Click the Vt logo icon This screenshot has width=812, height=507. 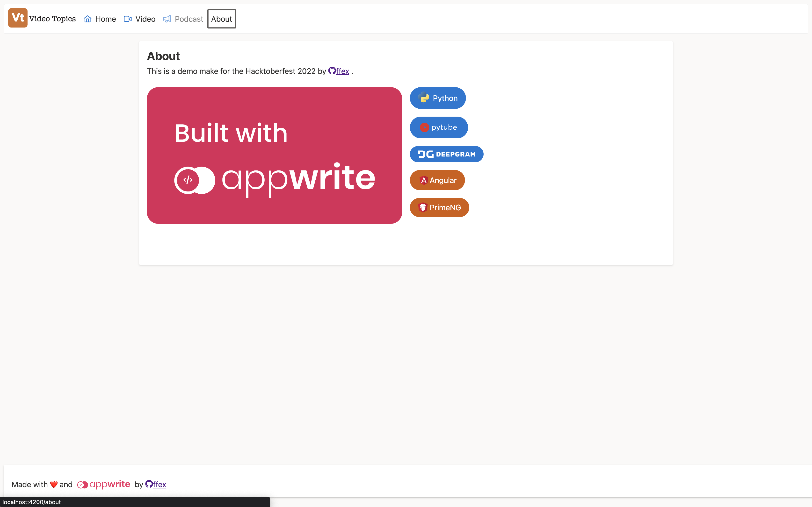pos(18,18)
